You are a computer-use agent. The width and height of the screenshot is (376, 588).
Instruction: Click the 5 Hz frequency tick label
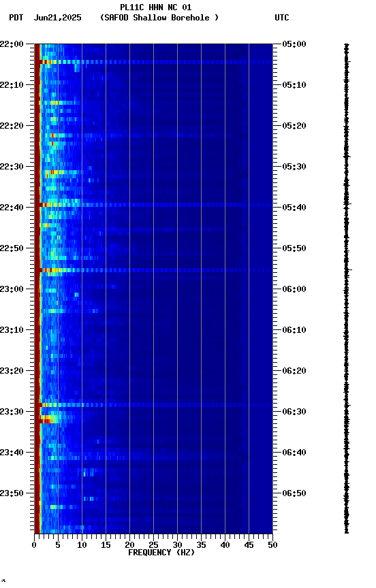(58, 545)
